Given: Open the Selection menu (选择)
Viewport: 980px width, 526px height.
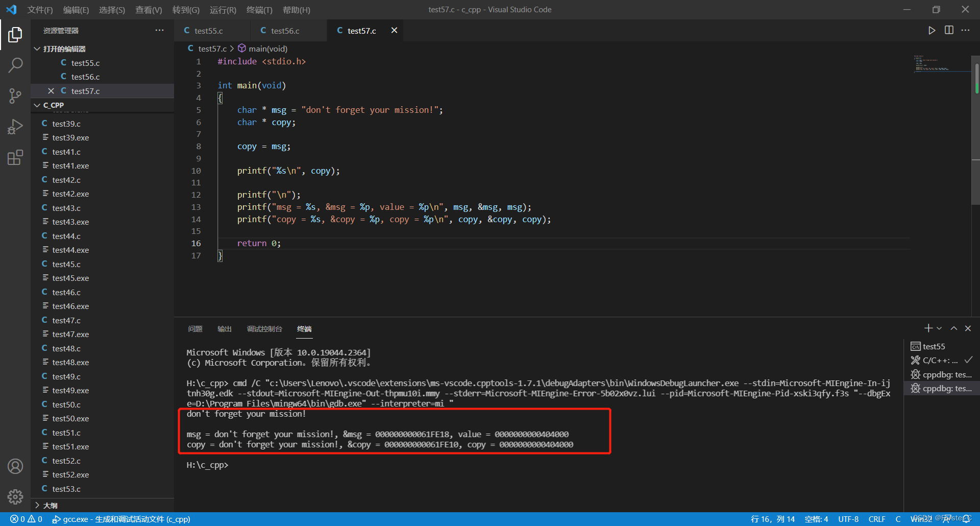Looking at the screenshot, I should pyautogui.click(x=112, y=10).
